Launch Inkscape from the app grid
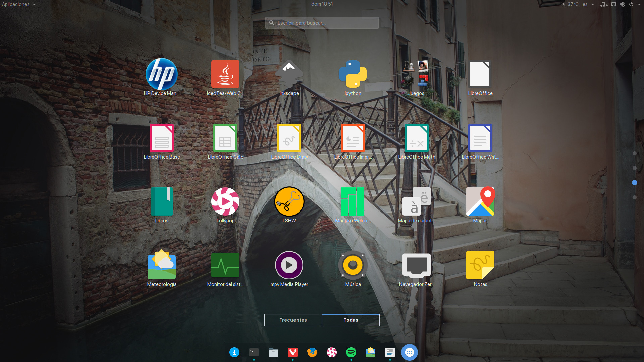The width and height of the screenshot is (644, 362). pos(289,74)
